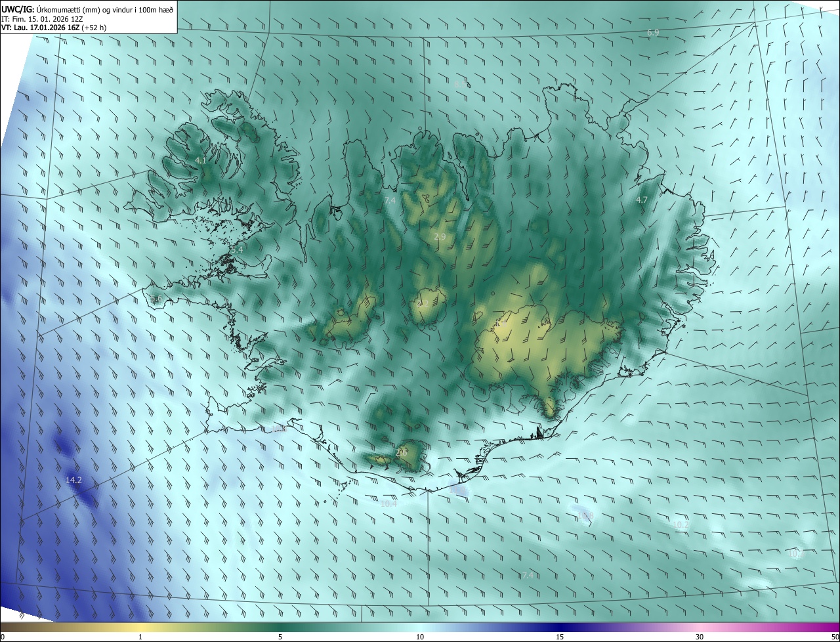Click the 4.1 value over the Westfjords

200,160
